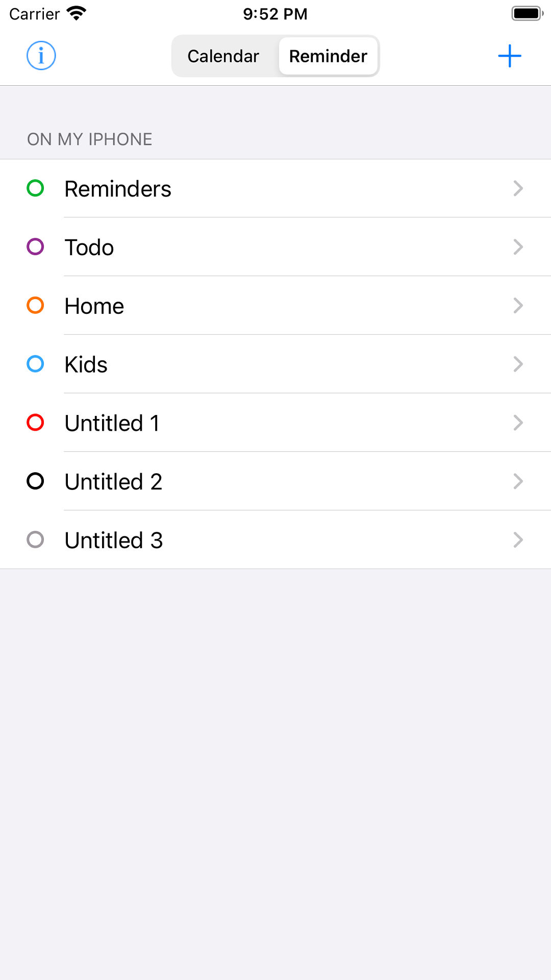Click the green circle beside Reminders
Image resolution: width=551 pixels, height=980 pixels.
point(35,188)
